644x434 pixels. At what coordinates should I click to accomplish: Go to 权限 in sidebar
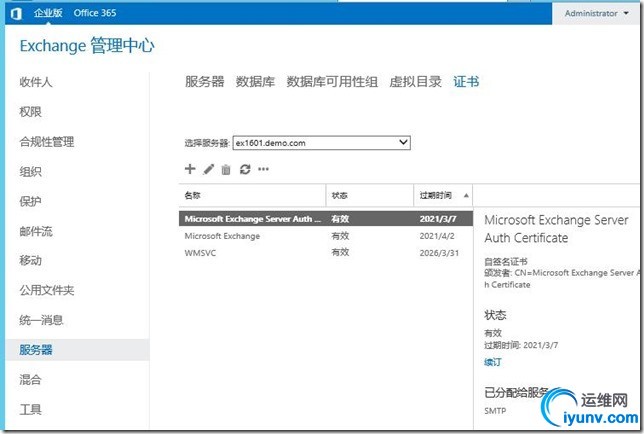[30, 112]
